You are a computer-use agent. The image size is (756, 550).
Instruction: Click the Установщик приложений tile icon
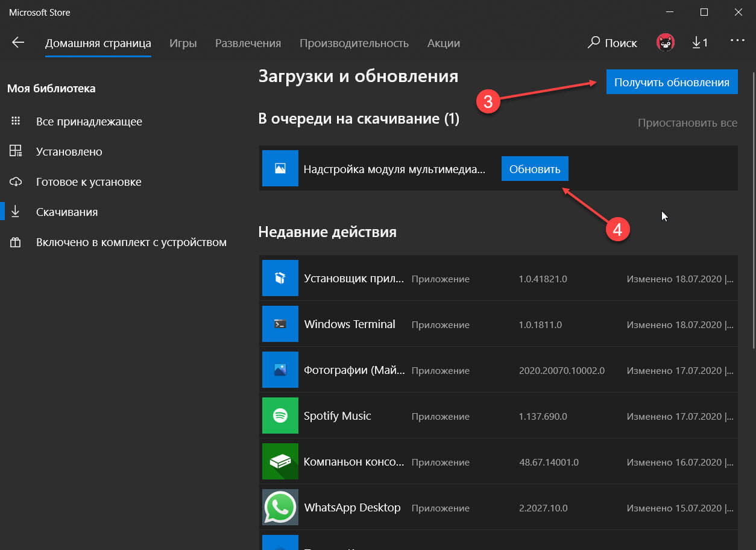point(280,278)
